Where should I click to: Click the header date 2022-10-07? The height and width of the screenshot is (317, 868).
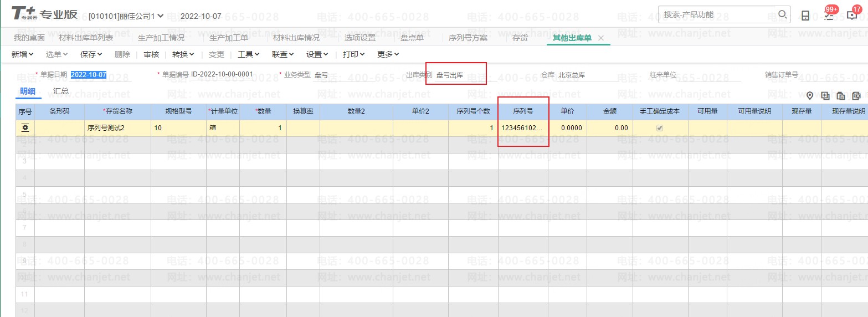[201, 16]
